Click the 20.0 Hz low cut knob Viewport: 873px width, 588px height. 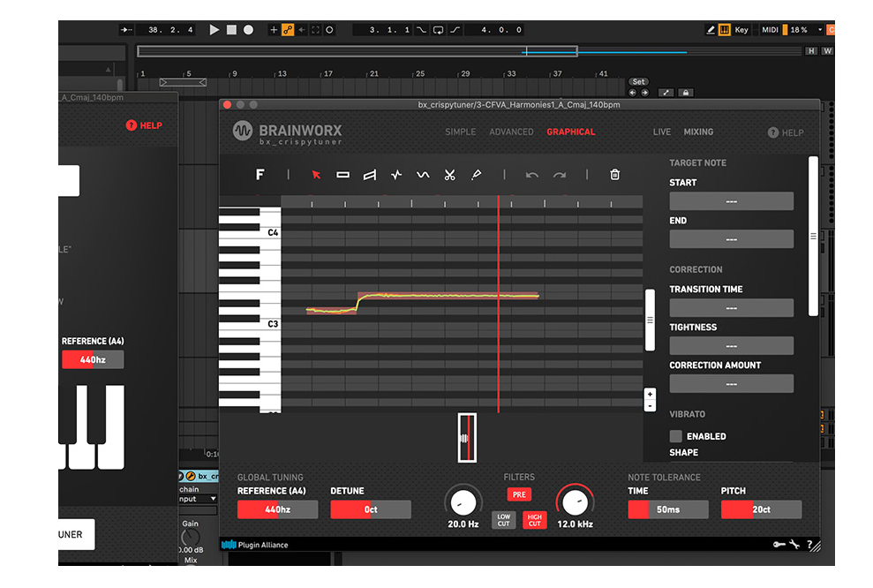(x=463, y=501)
